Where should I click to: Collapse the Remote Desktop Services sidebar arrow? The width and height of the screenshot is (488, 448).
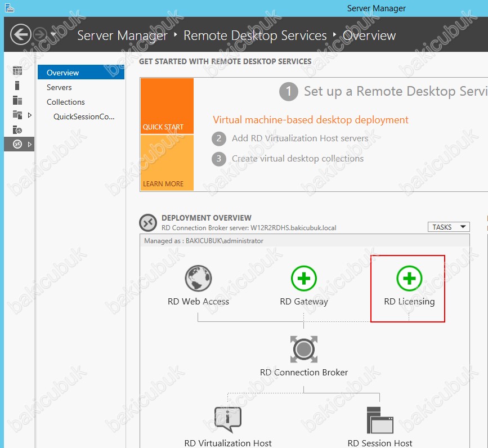coord(30,144)
